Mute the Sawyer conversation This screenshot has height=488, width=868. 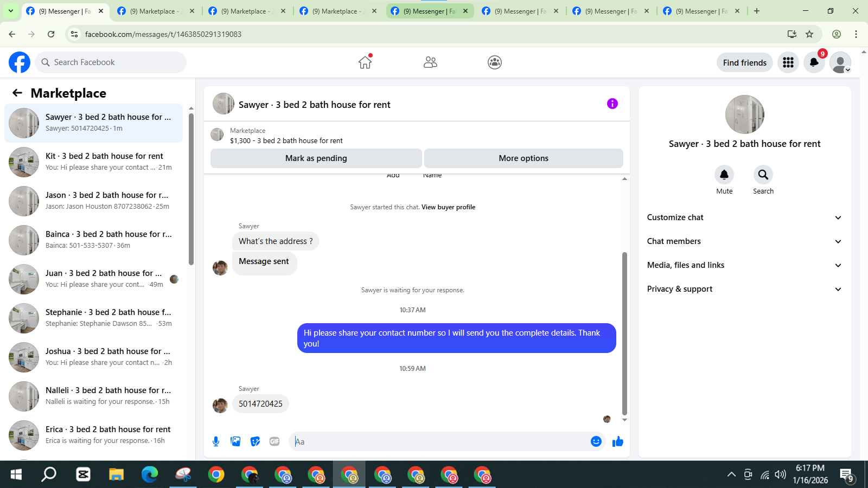[x=724, y=175]
